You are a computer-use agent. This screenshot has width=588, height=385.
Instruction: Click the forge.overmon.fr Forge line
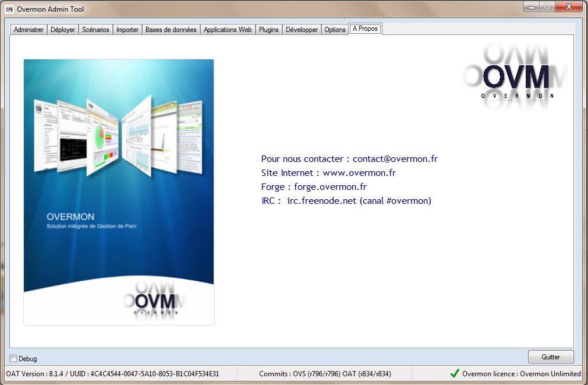[x=314, y=187]
